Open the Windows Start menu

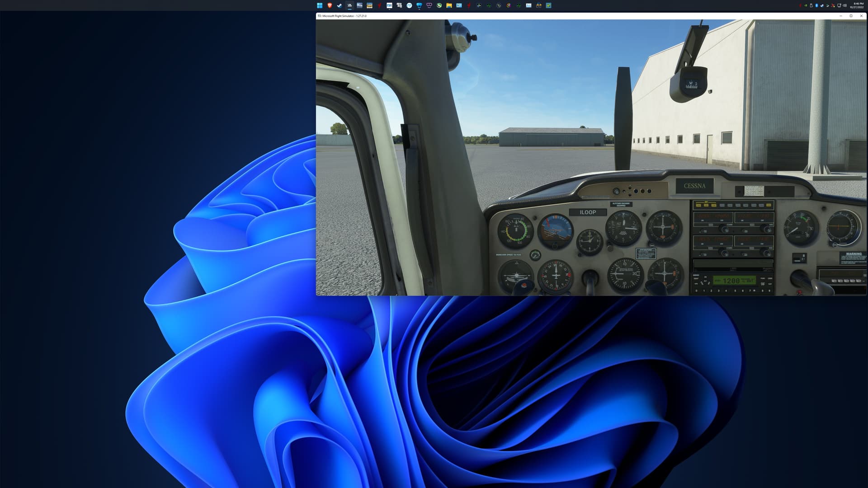click(x=320, y=5)
